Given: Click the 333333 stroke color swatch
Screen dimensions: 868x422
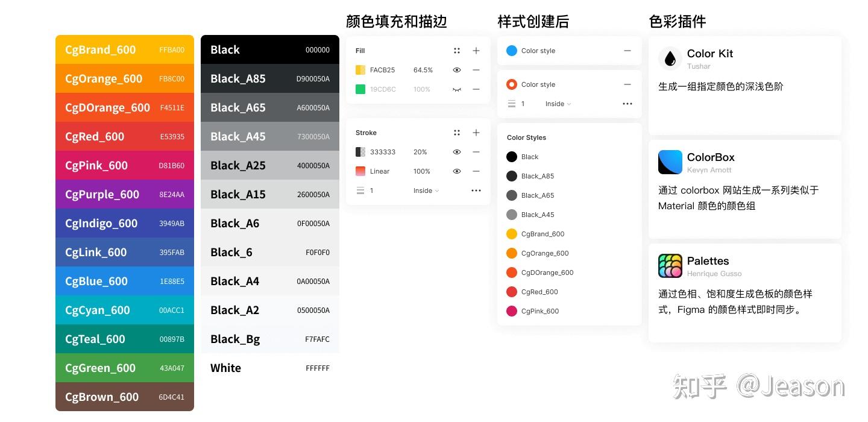Looking at the screenshot, I should point(360,152).
